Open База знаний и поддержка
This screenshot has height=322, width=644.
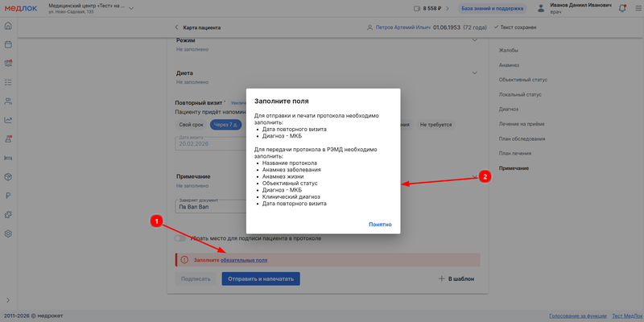tap(493, 8)
